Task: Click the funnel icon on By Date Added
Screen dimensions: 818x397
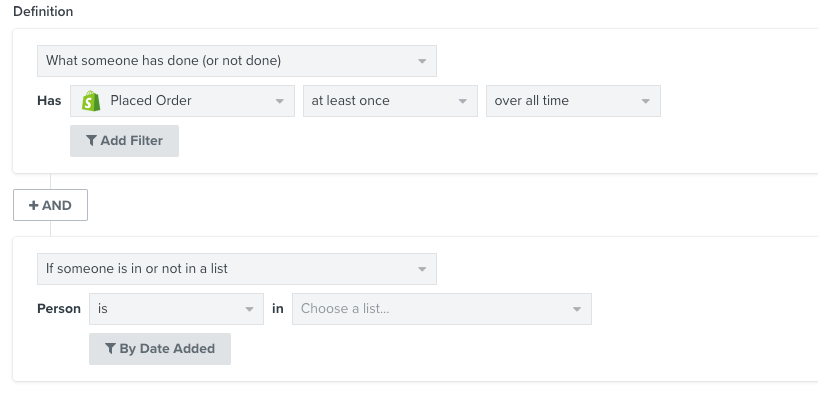Action: (x=110, y=348)
